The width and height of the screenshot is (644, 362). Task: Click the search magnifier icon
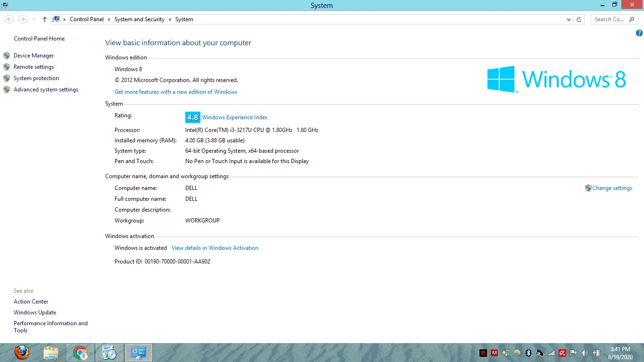pos(632,19)
